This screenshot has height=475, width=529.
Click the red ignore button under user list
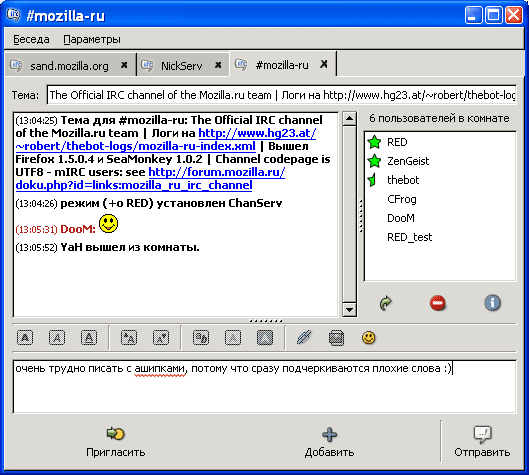(438, 303)
